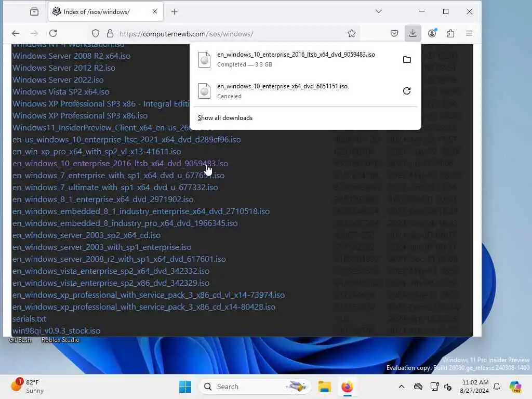Open Copilot preview icon in taskbar
The height and width of the screenshot is (399, 532).
[515, 387]
